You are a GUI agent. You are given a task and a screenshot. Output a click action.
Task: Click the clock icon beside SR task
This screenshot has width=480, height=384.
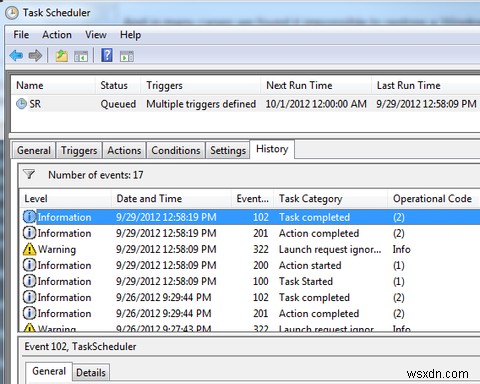(x=21, y=104)
